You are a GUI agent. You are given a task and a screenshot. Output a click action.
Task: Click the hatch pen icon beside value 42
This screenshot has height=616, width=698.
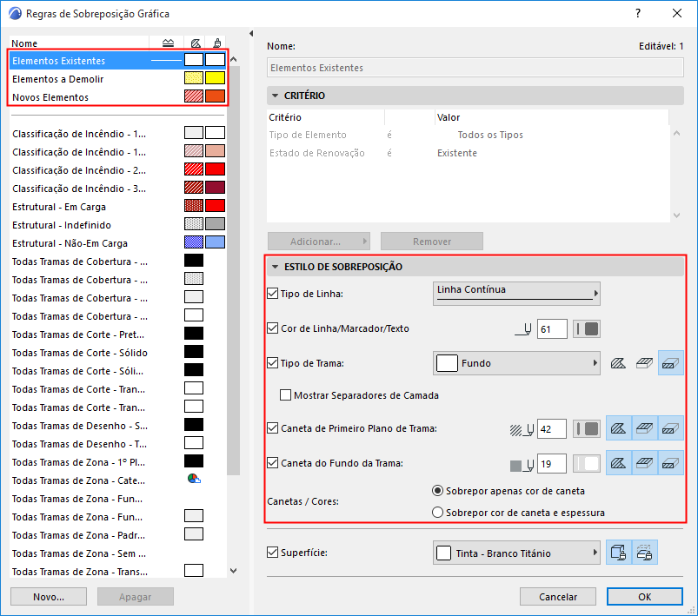[x=522, y=429]
